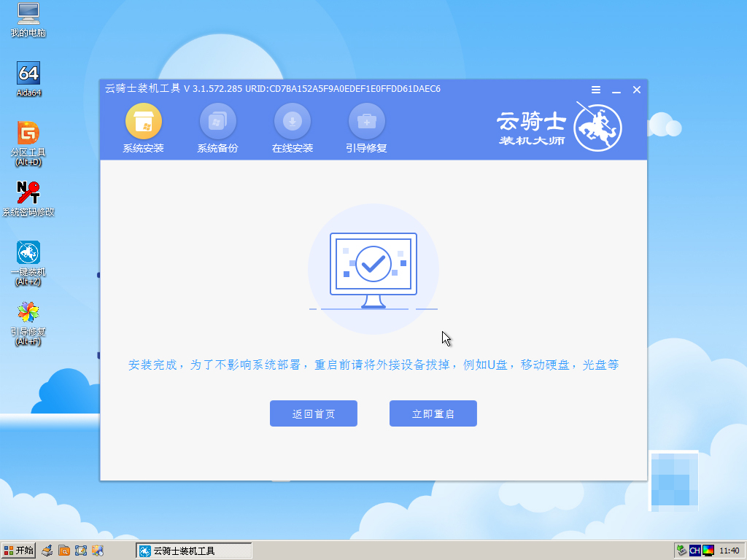Click the 返回首页 button

tap(314, 413)
